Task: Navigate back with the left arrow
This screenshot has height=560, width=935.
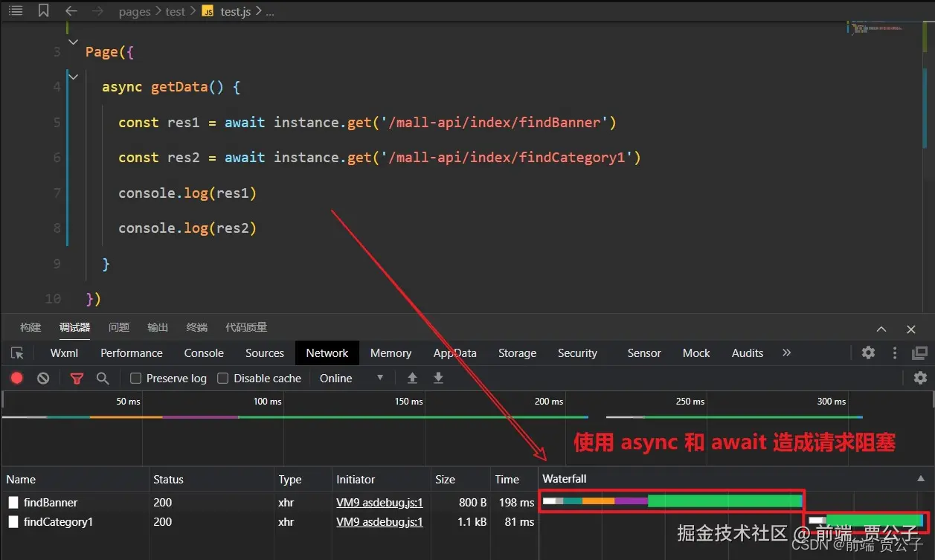Action: 71,11
